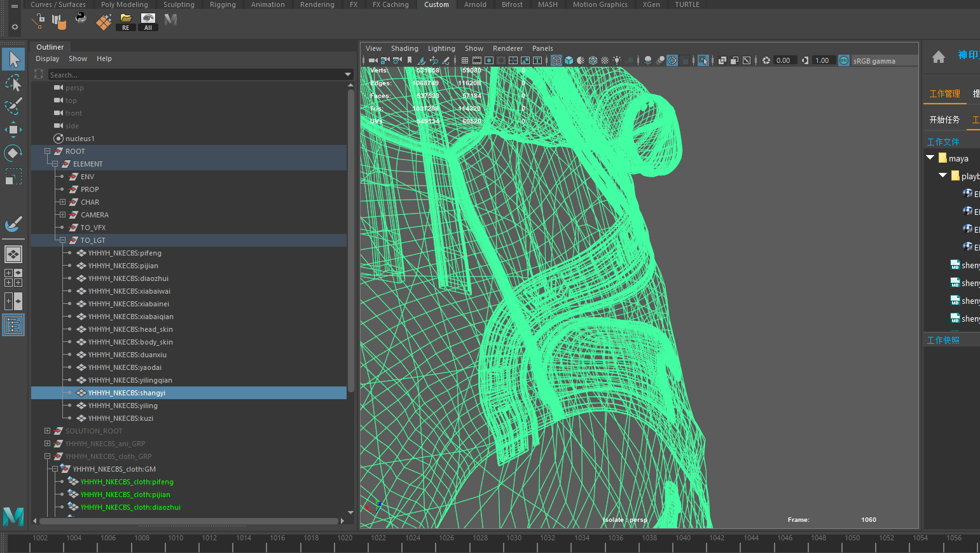Click the Python script shelf icon

coord(81,19)
